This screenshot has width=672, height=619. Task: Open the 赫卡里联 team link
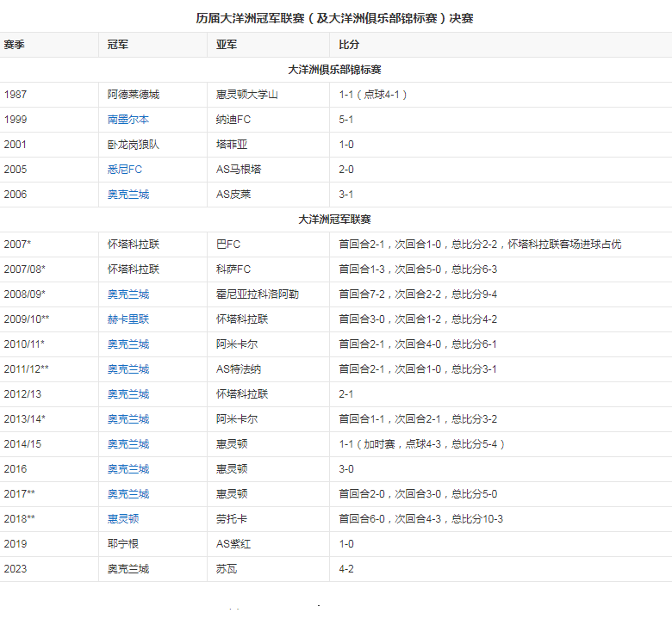pos(128,319)
